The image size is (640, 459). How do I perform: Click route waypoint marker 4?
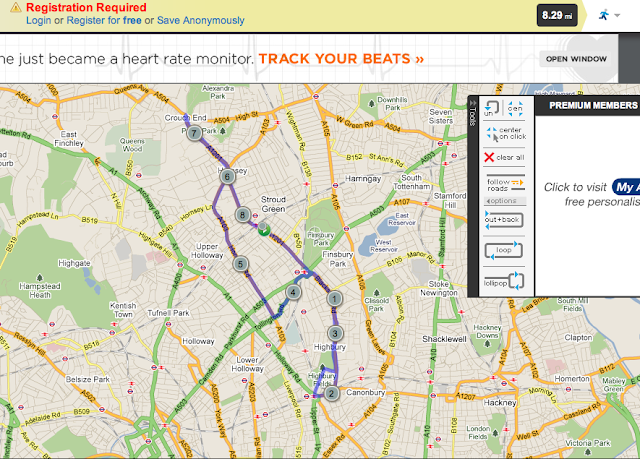click(293, 292)
